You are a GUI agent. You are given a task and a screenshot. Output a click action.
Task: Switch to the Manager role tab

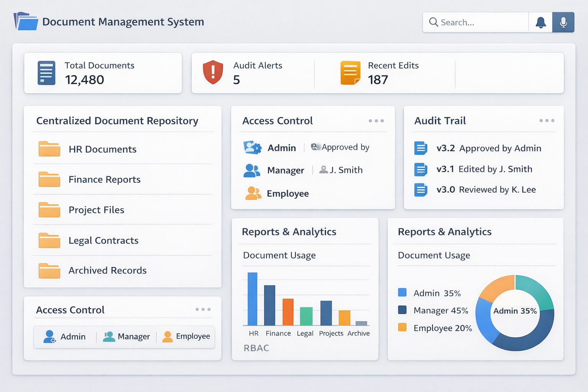[x=127, y=336]
